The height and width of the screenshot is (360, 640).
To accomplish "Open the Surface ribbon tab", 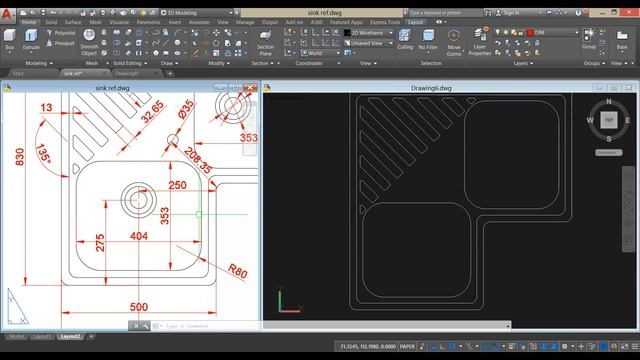I will [x=73, y=22].
